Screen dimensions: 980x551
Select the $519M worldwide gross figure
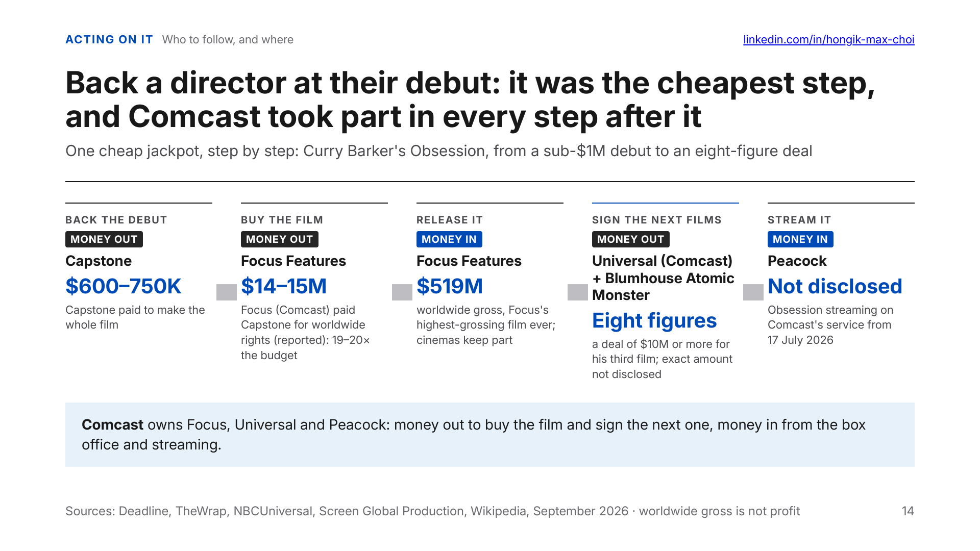click(x=450, y=286)
